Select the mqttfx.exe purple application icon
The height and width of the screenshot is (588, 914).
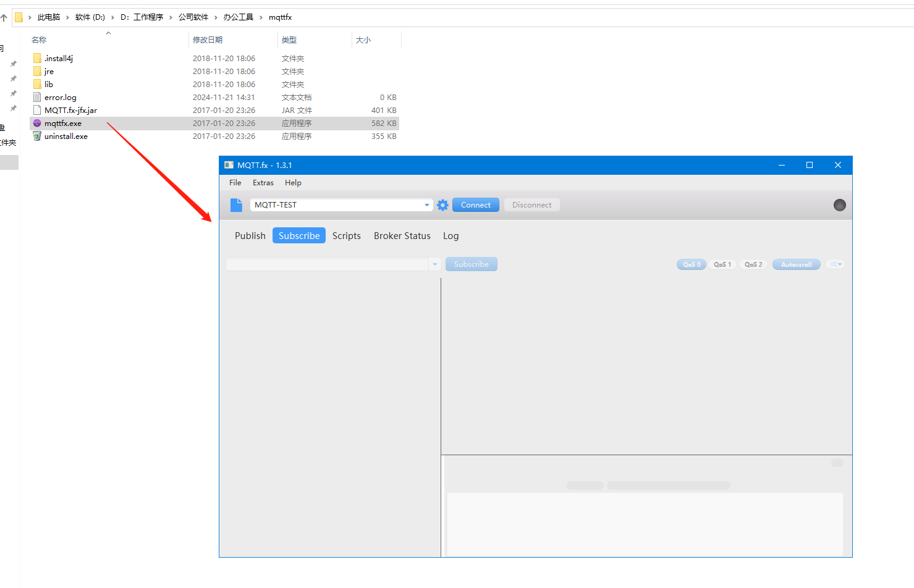tap(37, 123)
